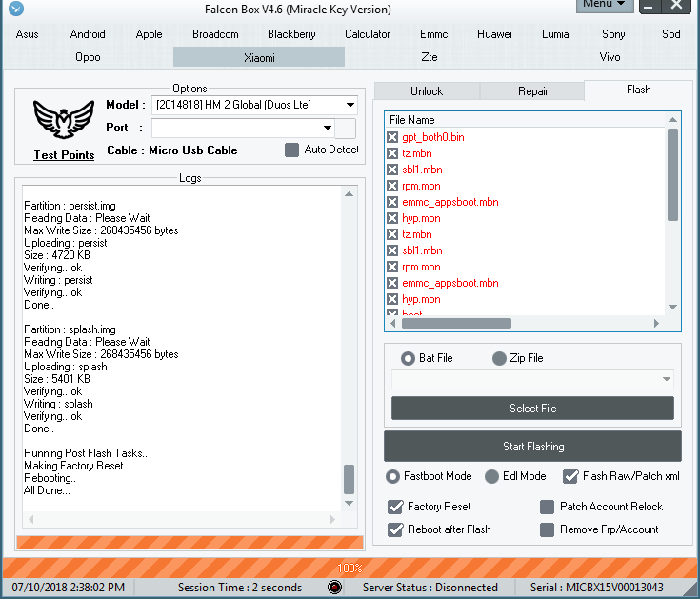Open the Android brand tab
This screenshot has height=599, width=700.
pos(88,34)
